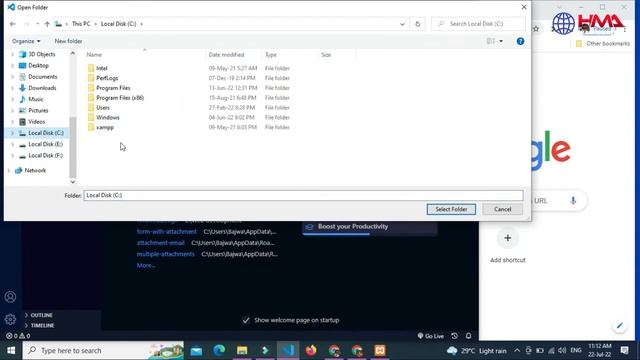Refresh the Local Disk (C:) listing
The height and width of the screenshot is (360, 640).
point(418,24)
